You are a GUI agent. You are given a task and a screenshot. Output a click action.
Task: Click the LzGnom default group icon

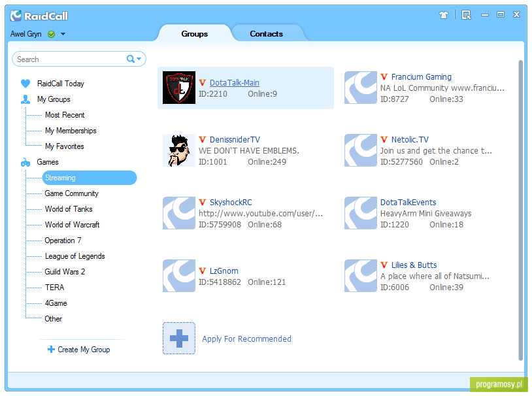[179, 276]
